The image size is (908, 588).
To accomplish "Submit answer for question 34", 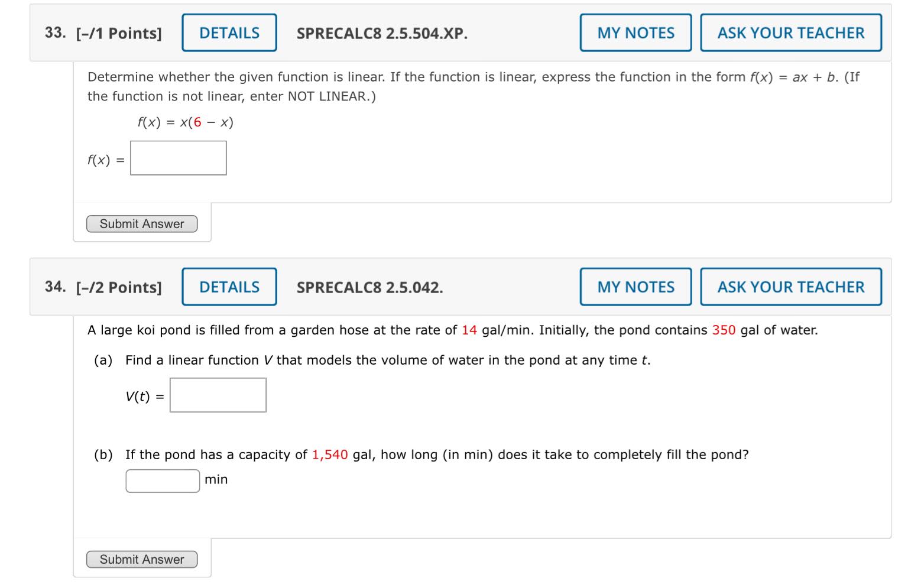I will click(141, 559).
